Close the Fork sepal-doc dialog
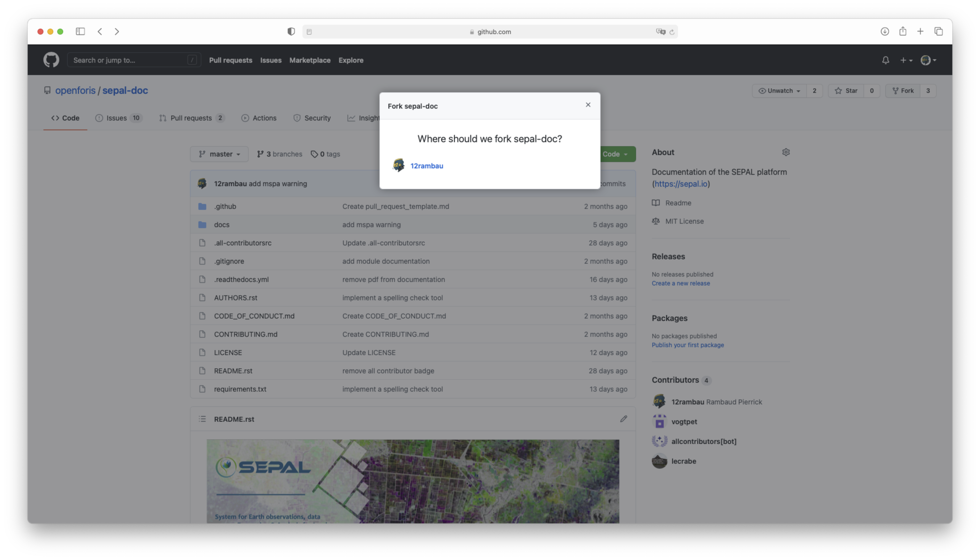Image resolution: width=980 pixels, height=560 pixels. point(588,105)
